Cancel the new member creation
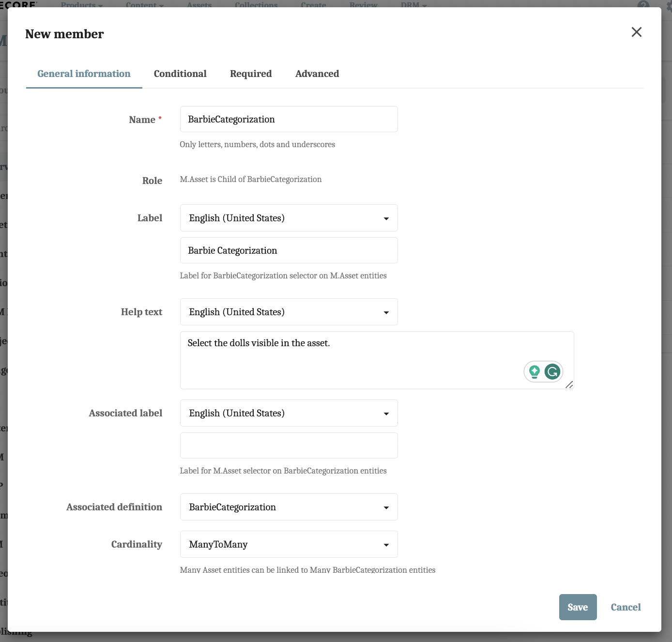Screen dimensions: 672x642 [x=625, y=607]
